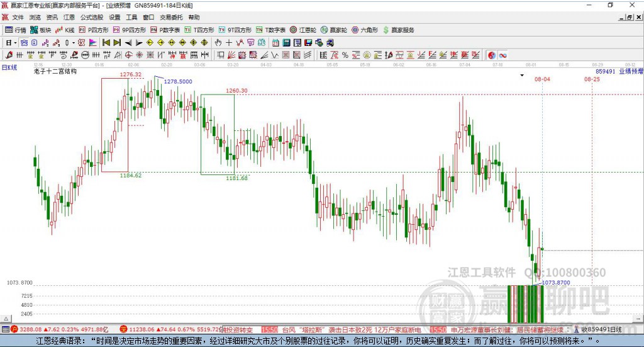The image size is (644, 347).
Task: Restore the inner chart window
Action: 630,17
